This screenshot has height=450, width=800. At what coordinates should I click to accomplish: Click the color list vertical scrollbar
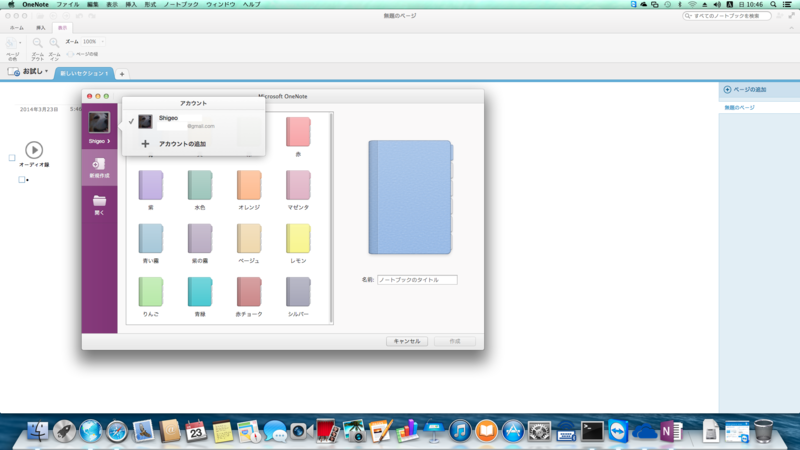pyautogui.click(x=331, y=218)
